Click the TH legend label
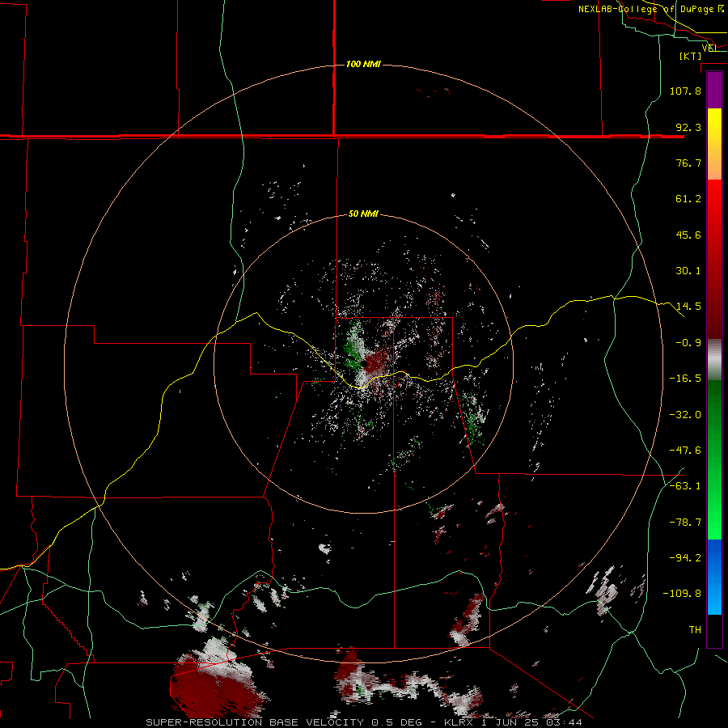 695,629
